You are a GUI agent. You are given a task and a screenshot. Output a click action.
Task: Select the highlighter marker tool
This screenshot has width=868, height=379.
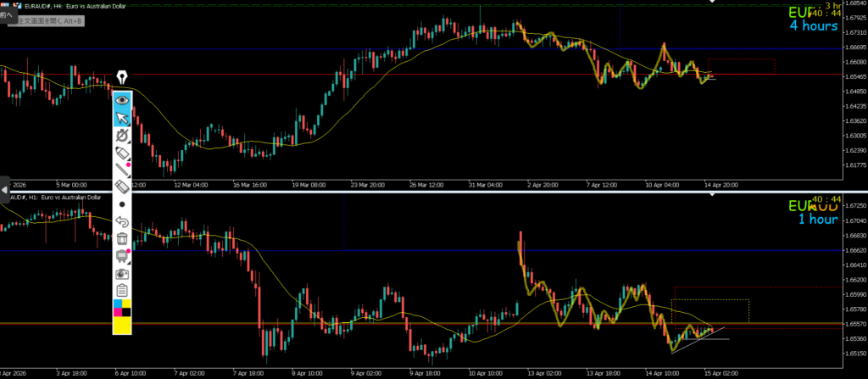tap(122, 152)
